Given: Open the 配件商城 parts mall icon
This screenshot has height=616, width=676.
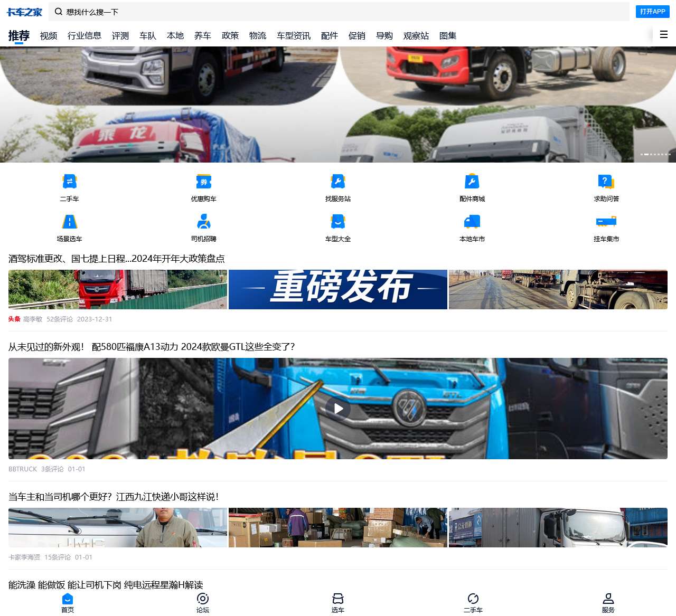Looking at the screenshot, I should click(x=472, y=182).
